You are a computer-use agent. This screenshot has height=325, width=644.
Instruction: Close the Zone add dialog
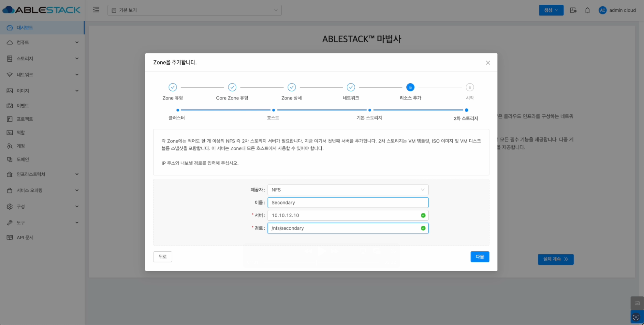click(x=488, y=63)
